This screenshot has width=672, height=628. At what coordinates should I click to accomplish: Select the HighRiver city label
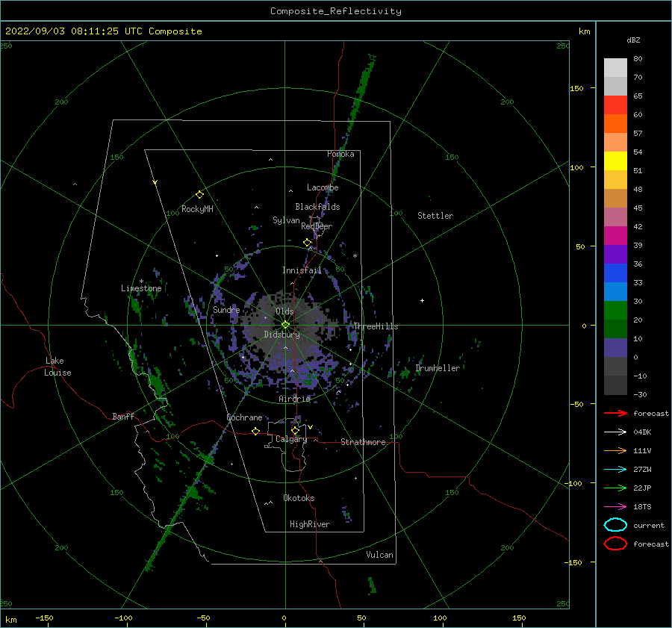click(310, 524)
